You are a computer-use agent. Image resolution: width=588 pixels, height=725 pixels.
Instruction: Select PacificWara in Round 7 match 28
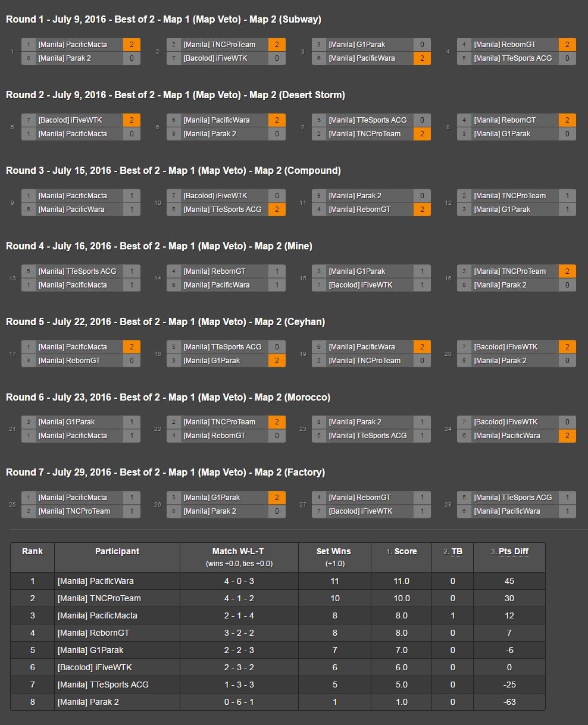coord(507,511)
